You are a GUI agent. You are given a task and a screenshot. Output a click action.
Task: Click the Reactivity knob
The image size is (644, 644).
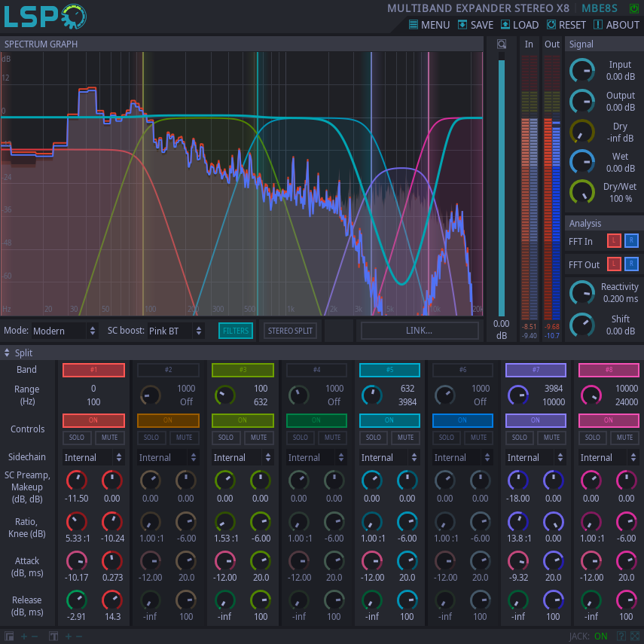click(x=582, y=293)
